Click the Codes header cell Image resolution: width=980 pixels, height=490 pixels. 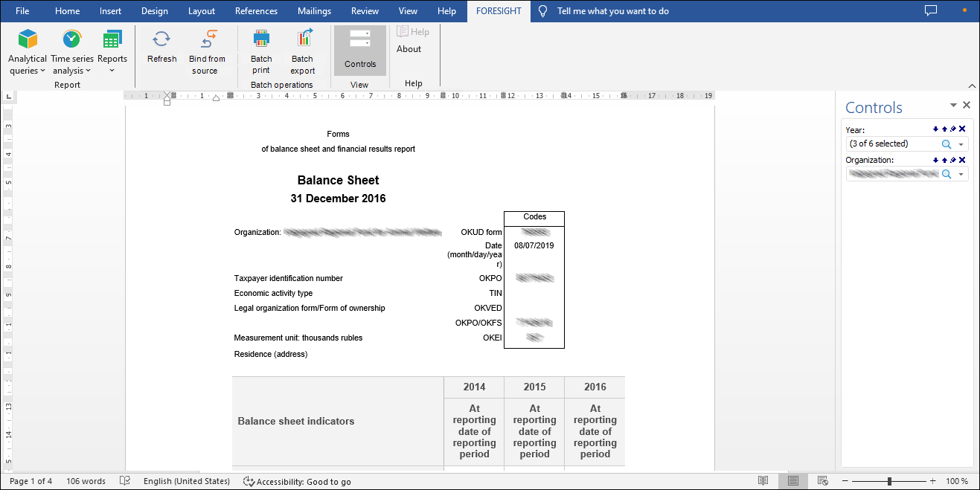[x=534, y=218]
